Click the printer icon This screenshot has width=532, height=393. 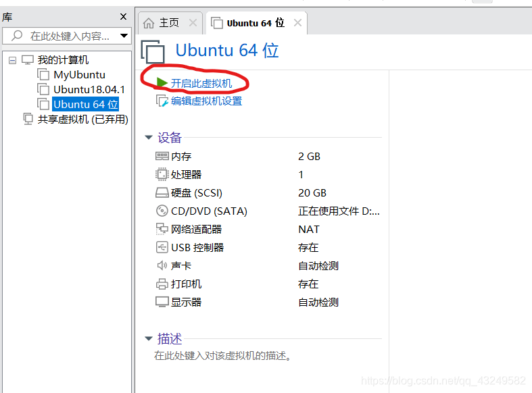click(x=162, y=284)
